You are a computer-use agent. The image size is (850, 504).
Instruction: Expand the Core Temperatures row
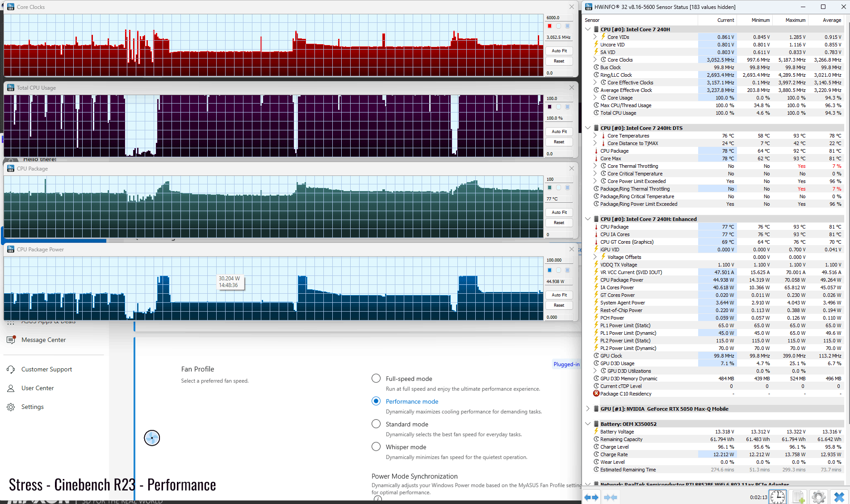tap(595, 136)
